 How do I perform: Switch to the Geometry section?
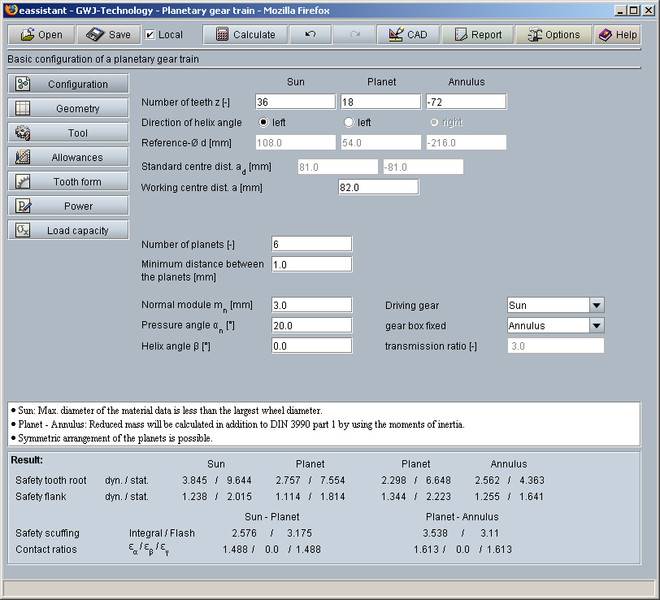pyautogui.click(x=68, y=108)
